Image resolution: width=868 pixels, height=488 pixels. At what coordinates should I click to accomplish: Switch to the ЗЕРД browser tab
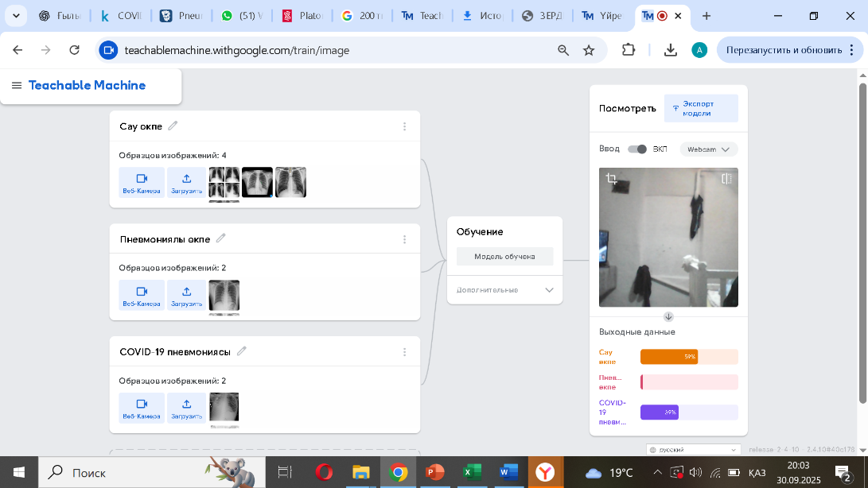coord(544,16)
